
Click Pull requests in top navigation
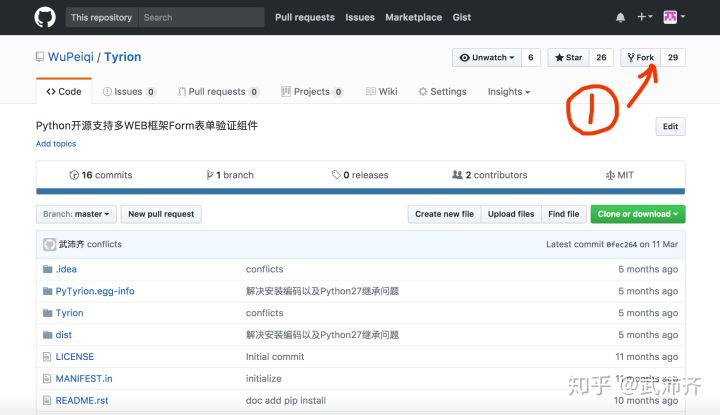pyautogui.click(x=305, y=17)
